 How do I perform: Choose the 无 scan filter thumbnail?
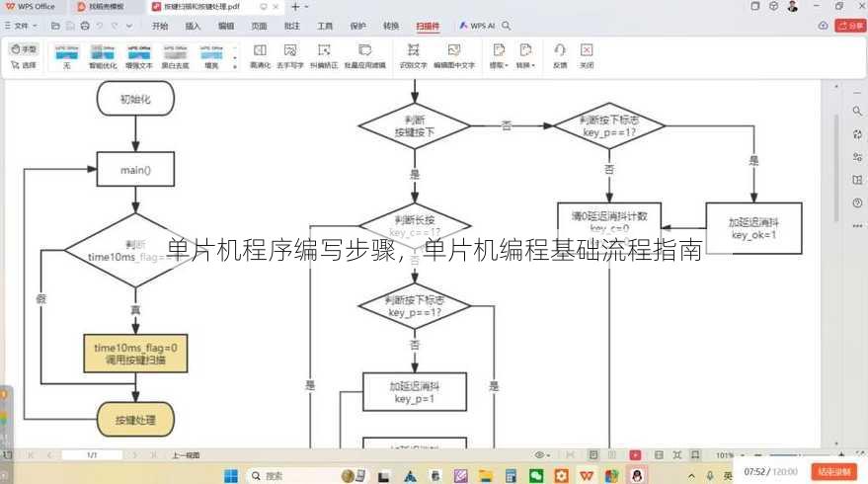(66, 56)
